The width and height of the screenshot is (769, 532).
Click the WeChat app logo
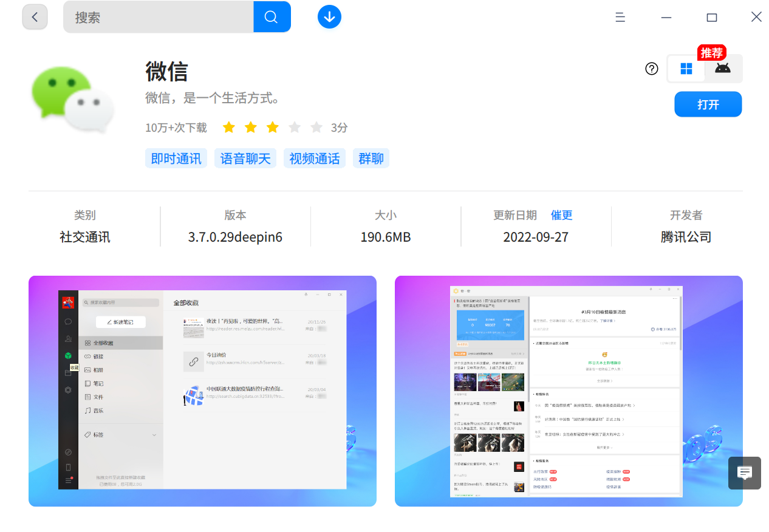(73, 100)
